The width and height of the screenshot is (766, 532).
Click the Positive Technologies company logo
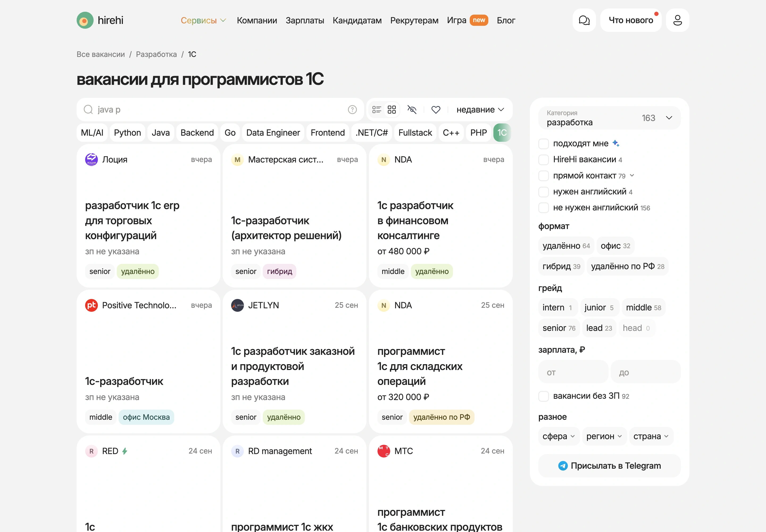click(91, 305)
